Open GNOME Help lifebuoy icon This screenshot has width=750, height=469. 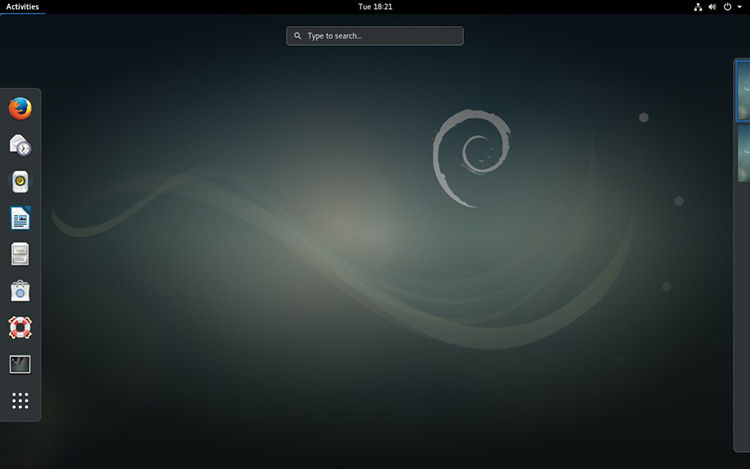pos(20,327)
